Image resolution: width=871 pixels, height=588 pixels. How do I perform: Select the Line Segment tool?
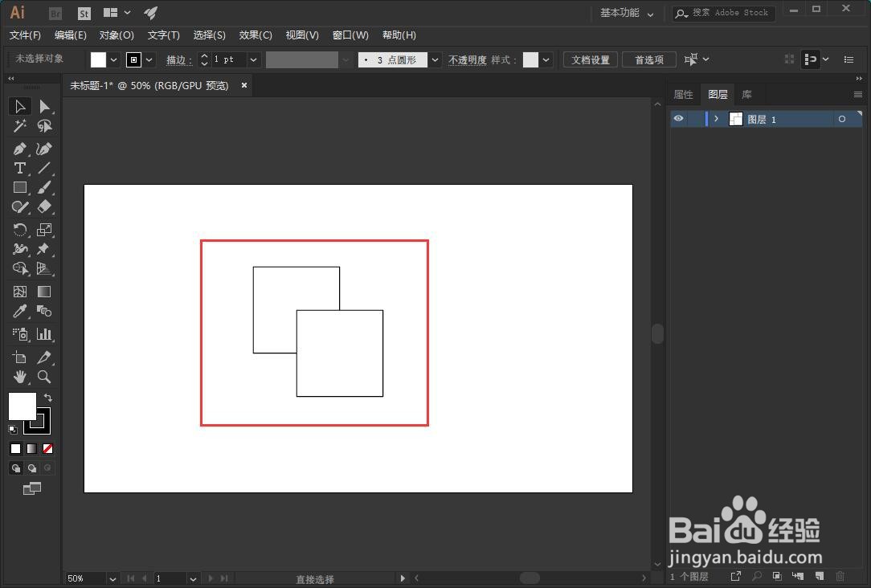[44, 168]
